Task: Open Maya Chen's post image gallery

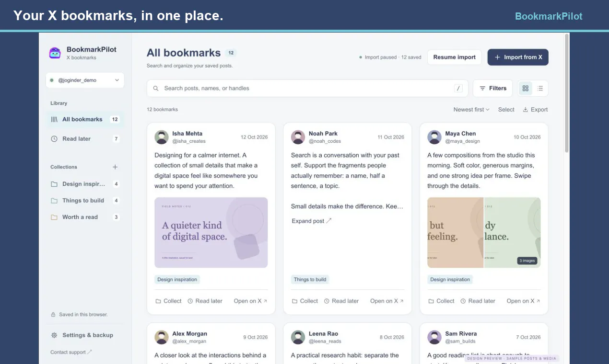Action: pyautogui.click(x=484, y=232)
